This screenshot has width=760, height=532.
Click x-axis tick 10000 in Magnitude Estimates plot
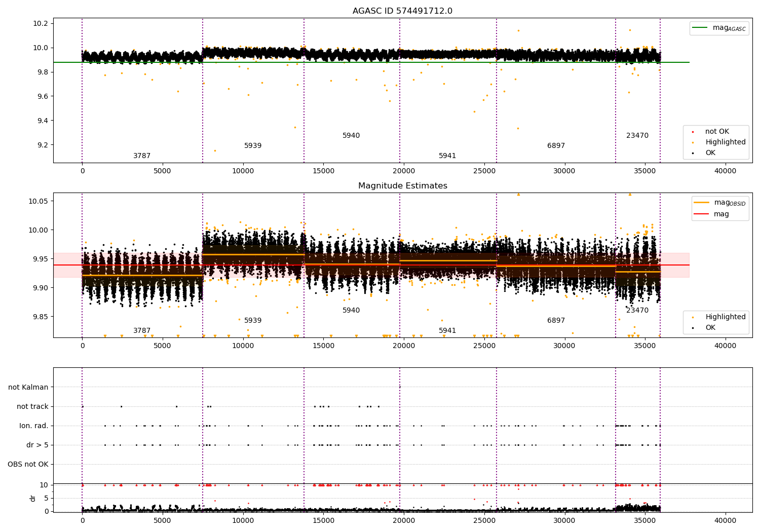pyautogui.click(x=243, y=346)
